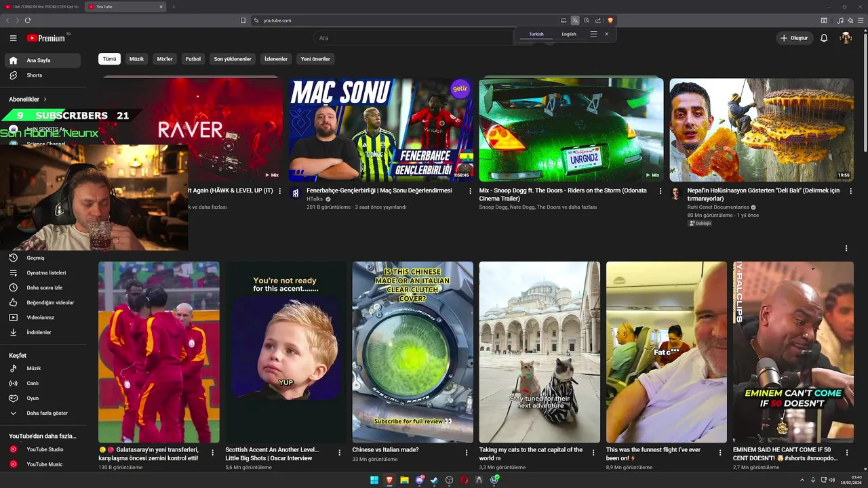
Task: Open YouTube Studio link
Action: tap(42, 449)
